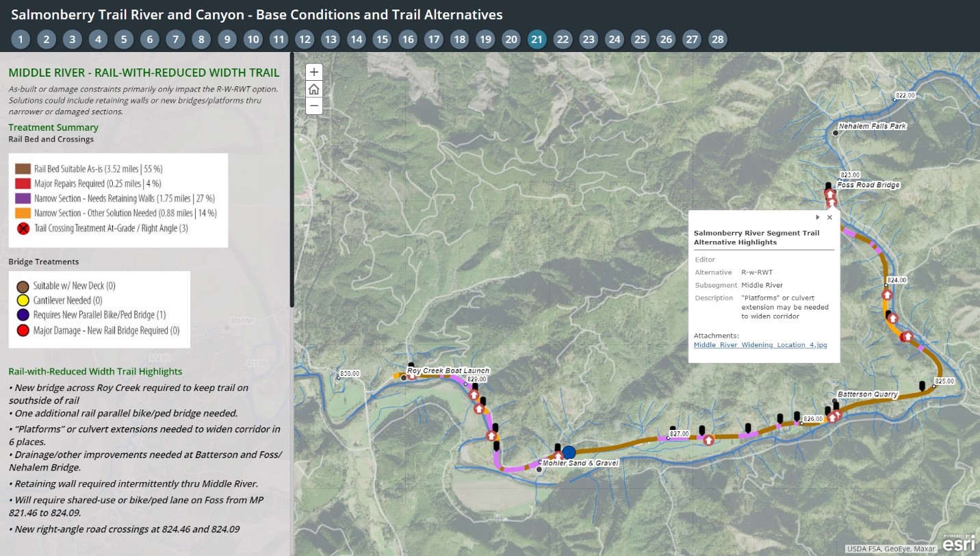Click the map home extent button
980x556 pixels.
(313, 89)
